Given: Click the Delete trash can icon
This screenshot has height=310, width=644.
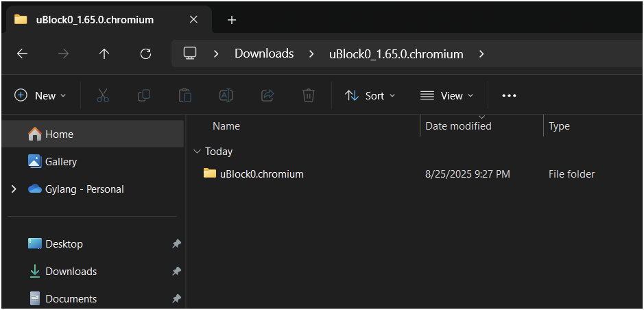Looking at the screenshot, I should tap(309, 95).
